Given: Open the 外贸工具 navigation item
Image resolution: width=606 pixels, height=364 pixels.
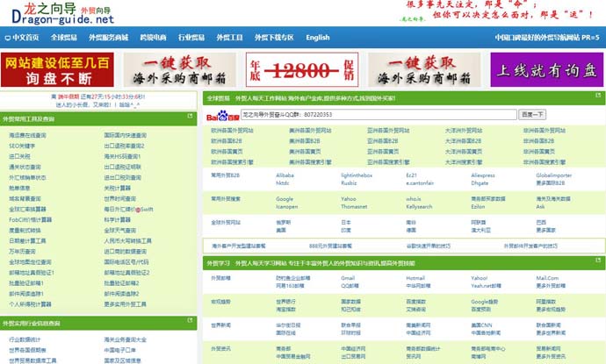Looking at the screenshot, I should (229, 38).
